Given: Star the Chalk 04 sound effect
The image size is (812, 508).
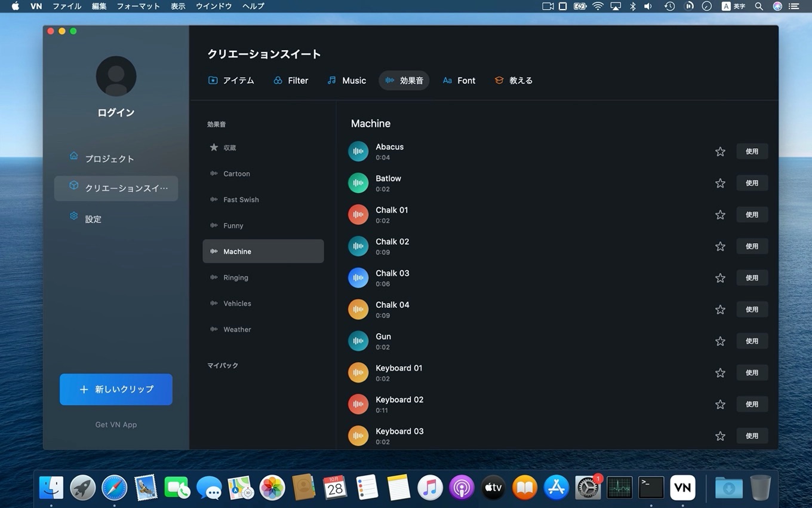Looking at the screenshot, I should pyautogui.click(x=720, y=310).
